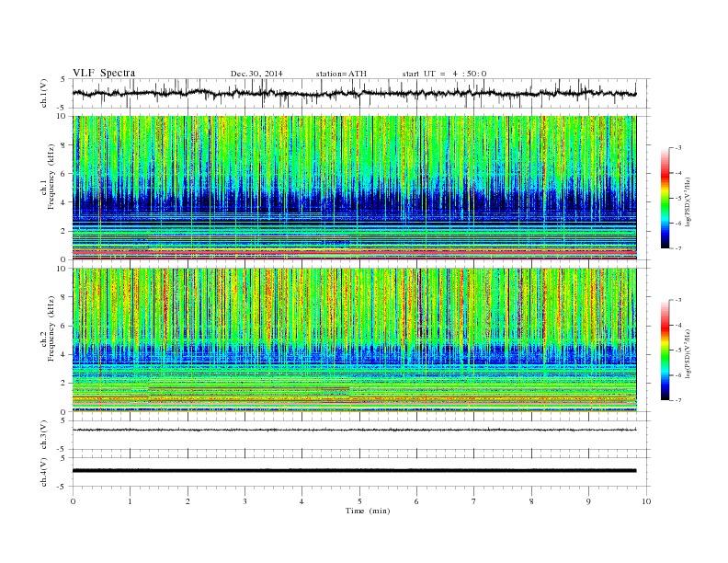Click the "ch.4(V)" axis label

(x=44, y=472)
